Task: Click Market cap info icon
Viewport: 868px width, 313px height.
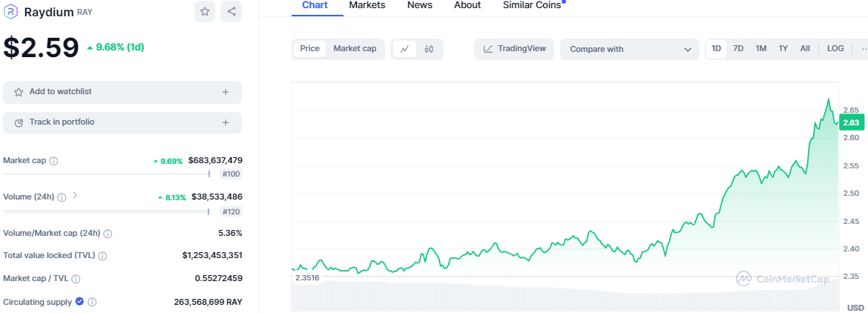Action: tap(53, 161)
